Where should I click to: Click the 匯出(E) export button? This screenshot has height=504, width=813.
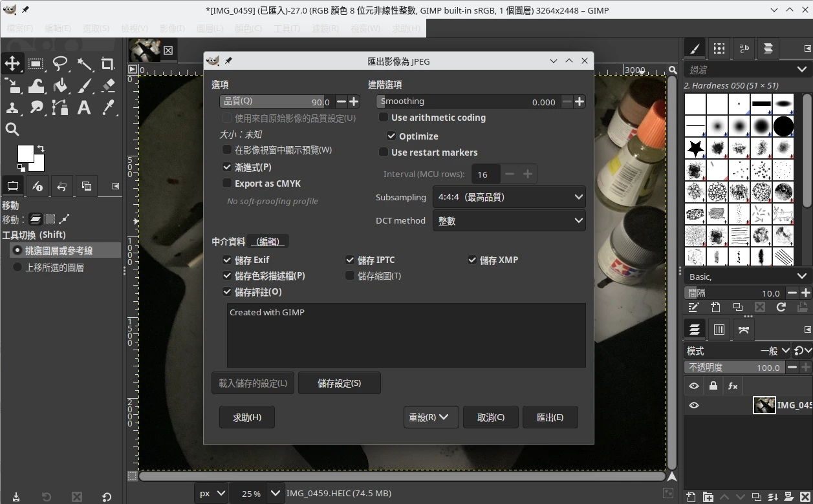click(x=550, y=417)
